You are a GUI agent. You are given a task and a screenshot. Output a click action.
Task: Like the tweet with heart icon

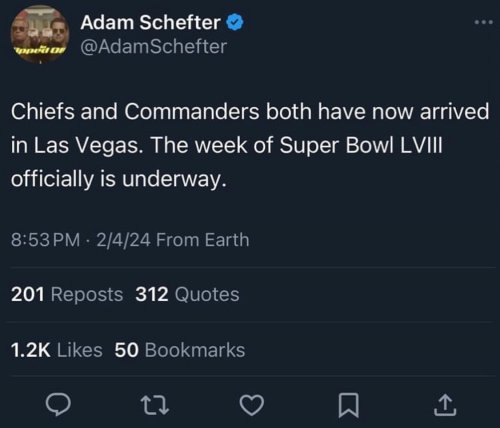point(252,405)
